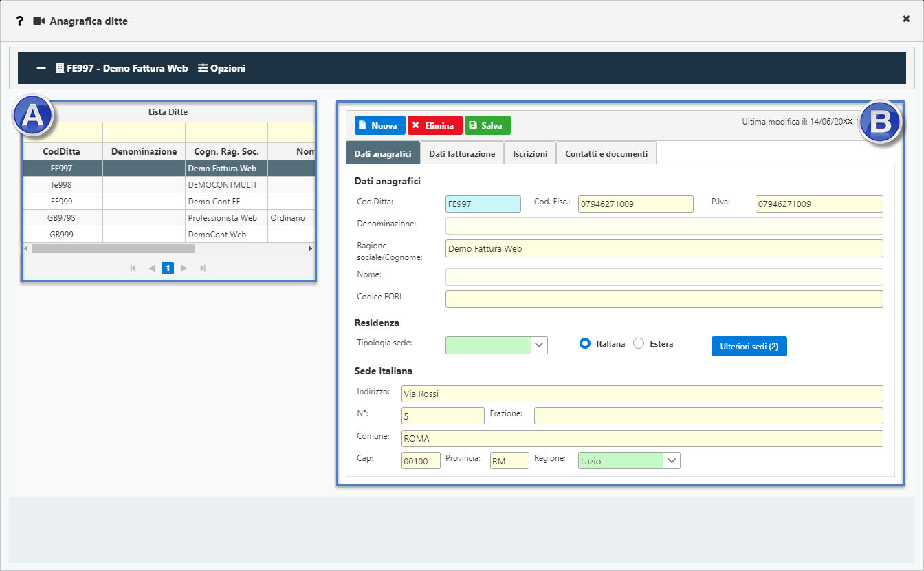Open the video tutorial camera icon

pos(39,21)
